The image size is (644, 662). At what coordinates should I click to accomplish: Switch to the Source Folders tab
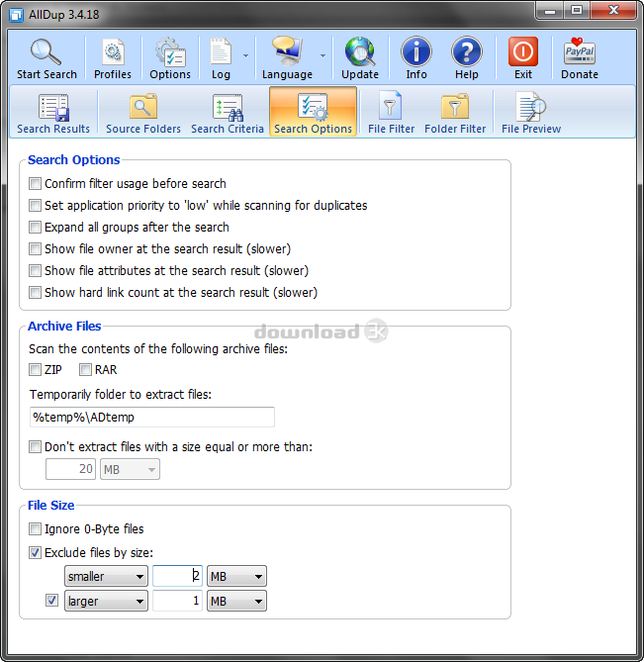(x=143, y=112)
